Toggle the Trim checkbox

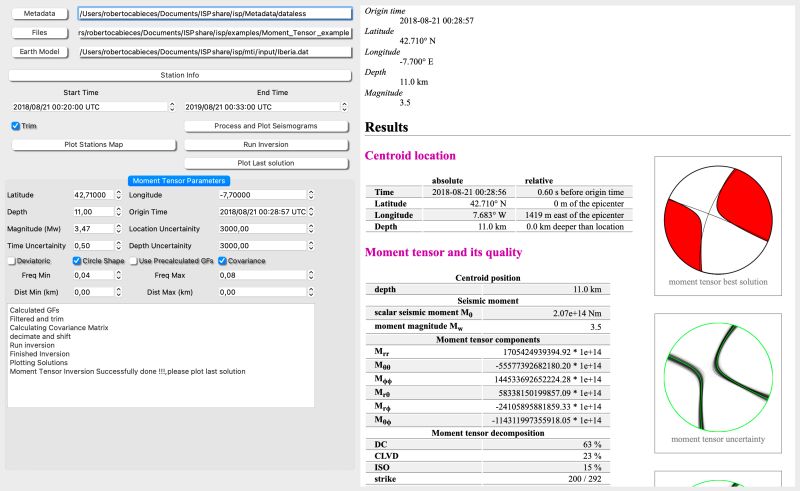[x=15, y=126]
